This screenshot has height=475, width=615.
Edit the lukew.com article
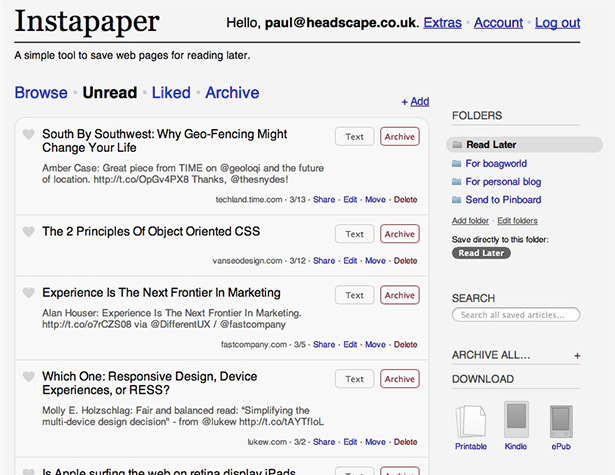[350, 442]
